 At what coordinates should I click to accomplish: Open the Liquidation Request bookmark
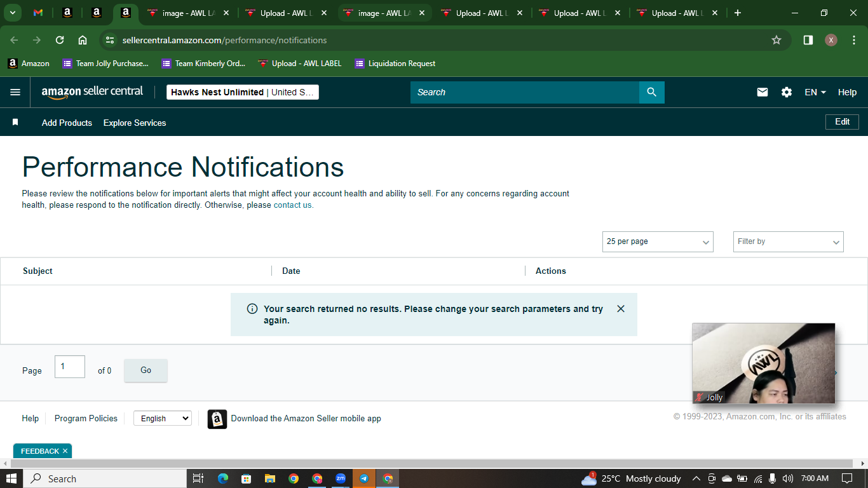click(395, 64)
